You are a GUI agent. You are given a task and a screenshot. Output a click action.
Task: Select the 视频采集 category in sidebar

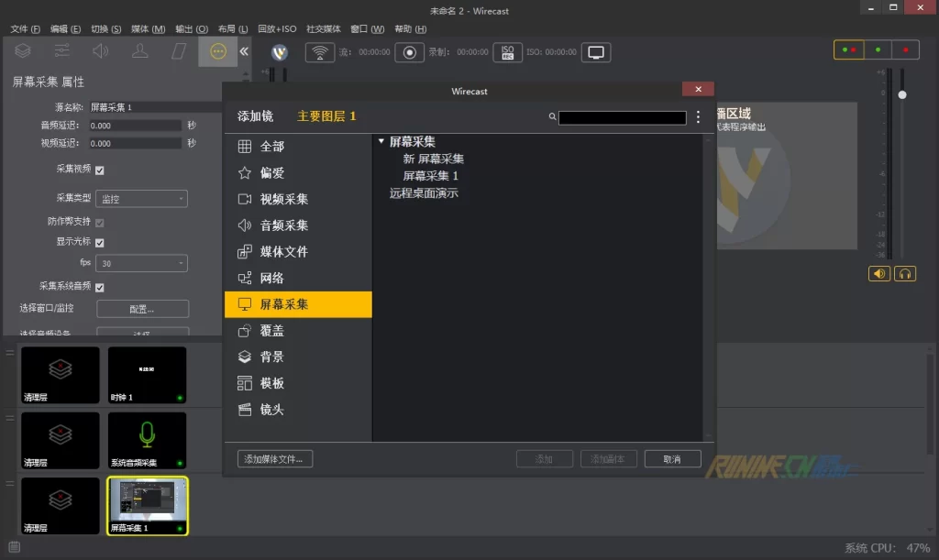tap(283, 199)
